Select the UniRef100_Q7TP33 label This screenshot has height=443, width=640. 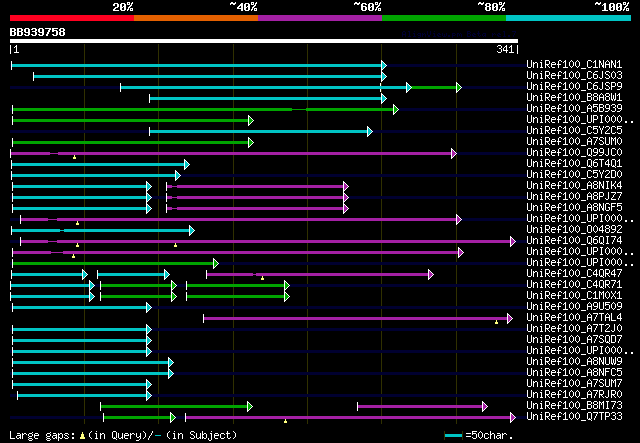coord(574,416)
